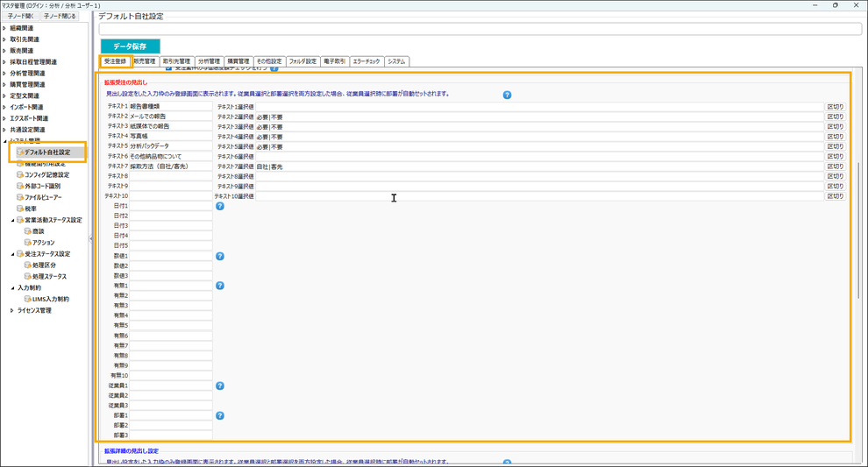The image size is (868, 467).
Task: Open the エラーチェック tab
Action: point(366,61)
